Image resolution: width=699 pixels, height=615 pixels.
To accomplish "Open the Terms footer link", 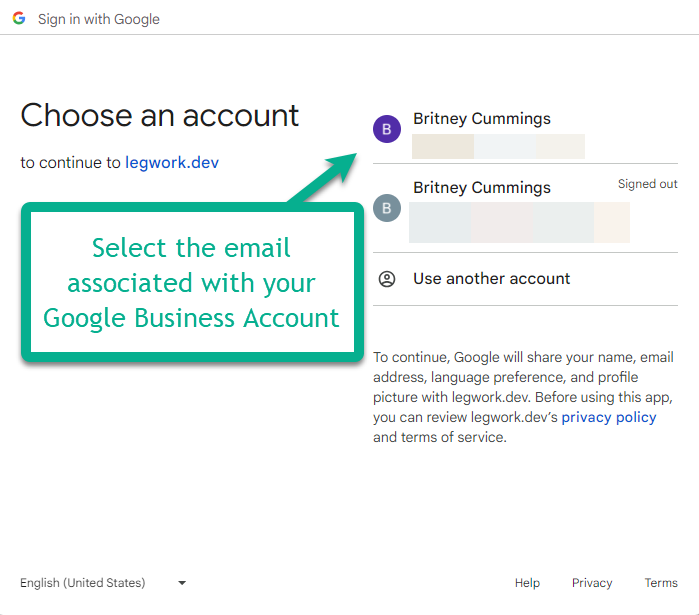I will pos(661,583).
